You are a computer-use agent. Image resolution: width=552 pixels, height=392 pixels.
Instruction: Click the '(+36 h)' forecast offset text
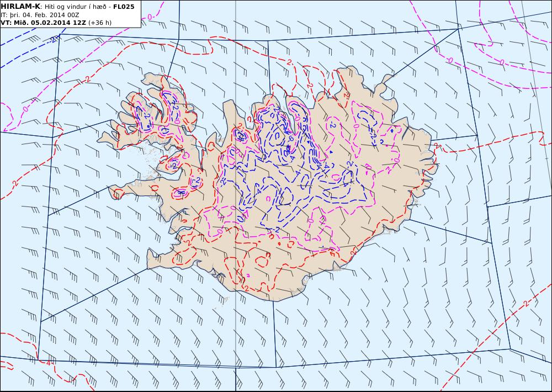click(x=99, y=23)
